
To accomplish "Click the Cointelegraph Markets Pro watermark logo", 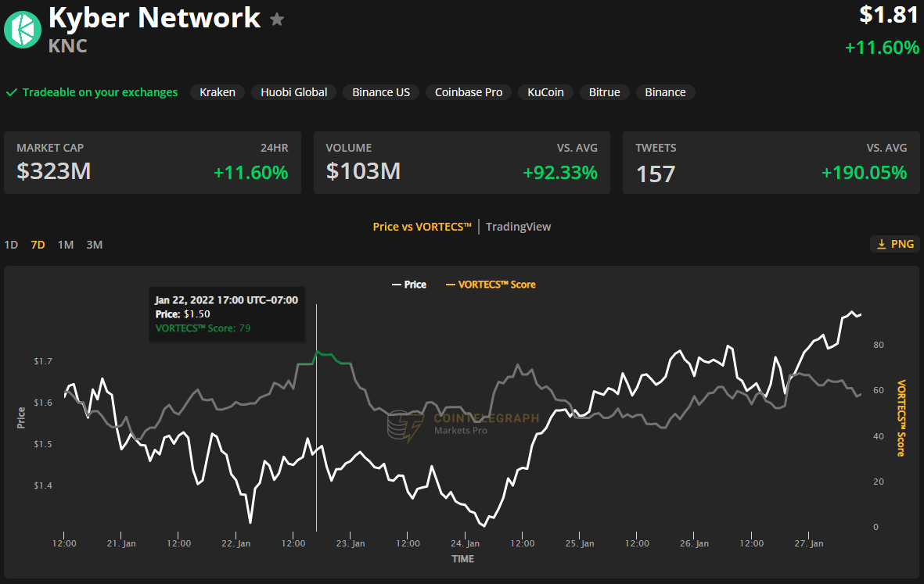I will [404, 425].
